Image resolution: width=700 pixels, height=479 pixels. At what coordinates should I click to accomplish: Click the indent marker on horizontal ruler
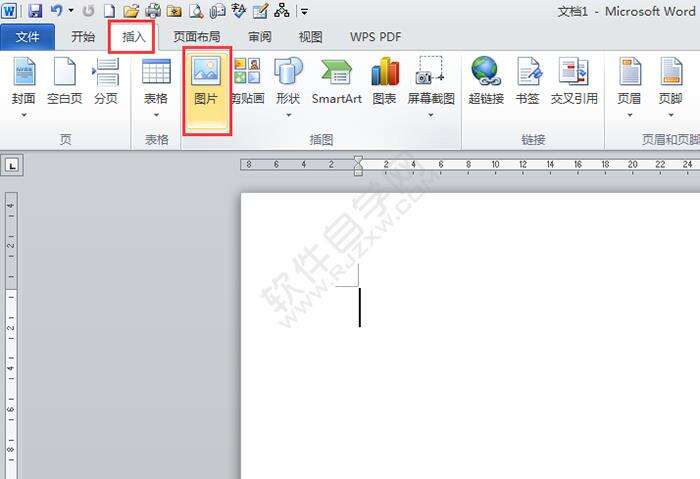click(358, 166)
